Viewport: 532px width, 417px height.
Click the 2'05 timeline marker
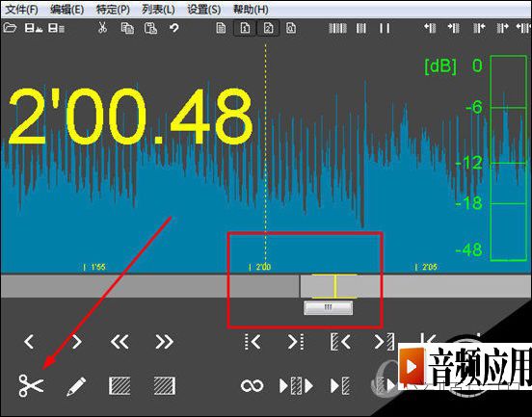(x=426, y=267)
